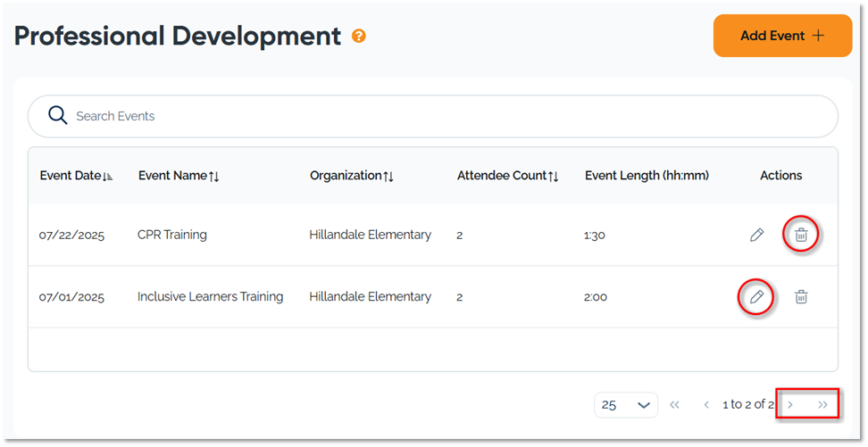
Task: Edit the CPR Training event
Action: (x=756, y=236)
